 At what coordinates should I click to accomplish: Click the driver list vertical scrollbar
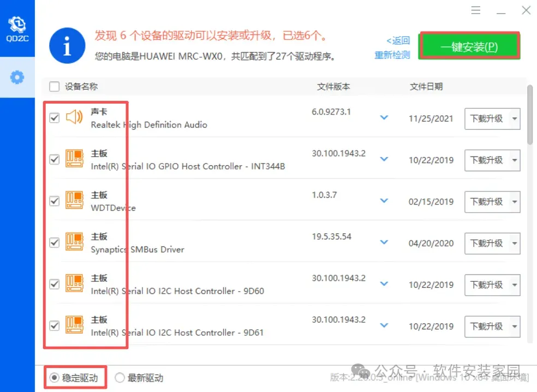[529, 114]
